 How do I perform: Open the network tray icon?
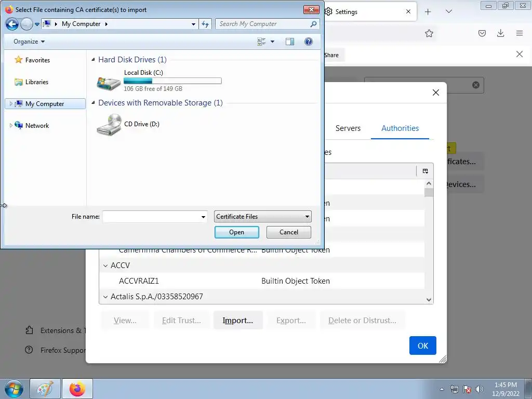point(454,389)
